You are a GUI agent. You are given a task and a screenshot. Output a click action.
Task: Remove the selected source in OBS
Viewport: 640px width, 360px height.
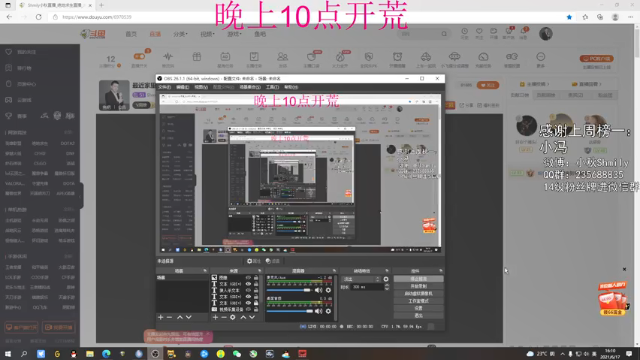tap(224, 317)
